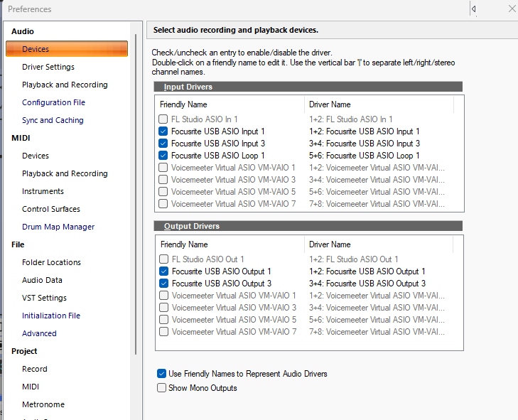Close the Preferences dialog with the X
This screenshot has width=518, height=420.
coord(512,9)
